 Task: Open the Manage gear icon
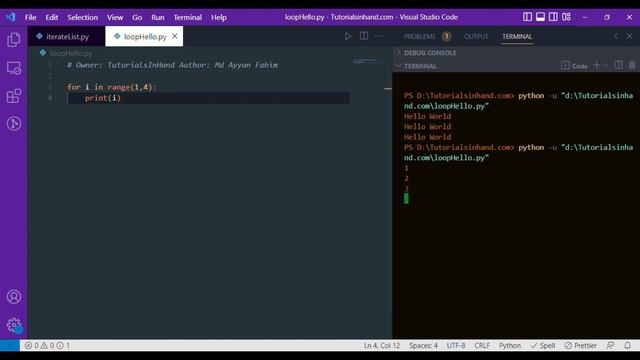point(13,325)
